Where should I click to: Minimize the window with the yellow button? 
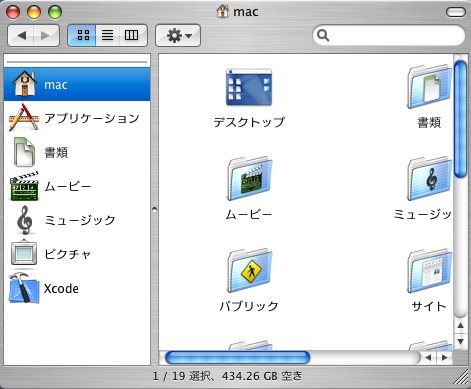pos(34,12)
